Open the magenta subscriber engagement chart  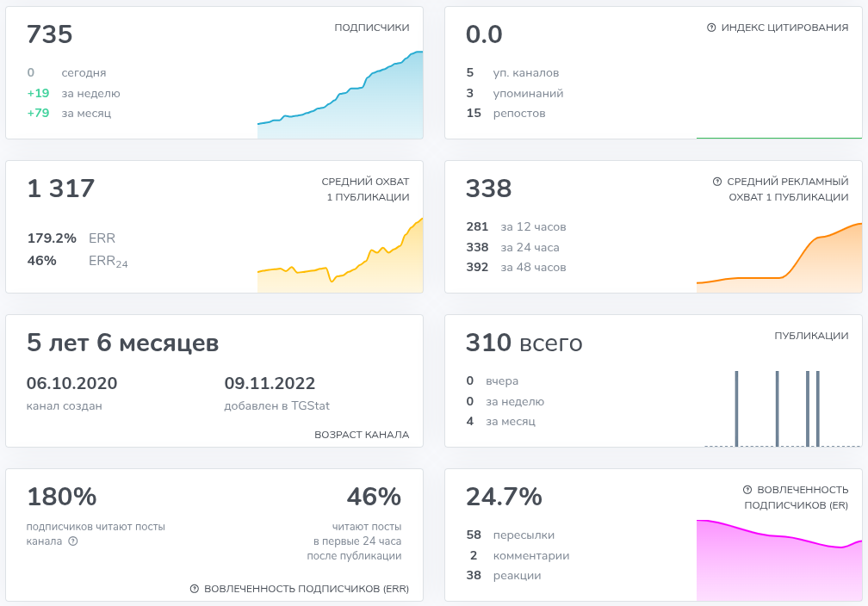[779, 560]
